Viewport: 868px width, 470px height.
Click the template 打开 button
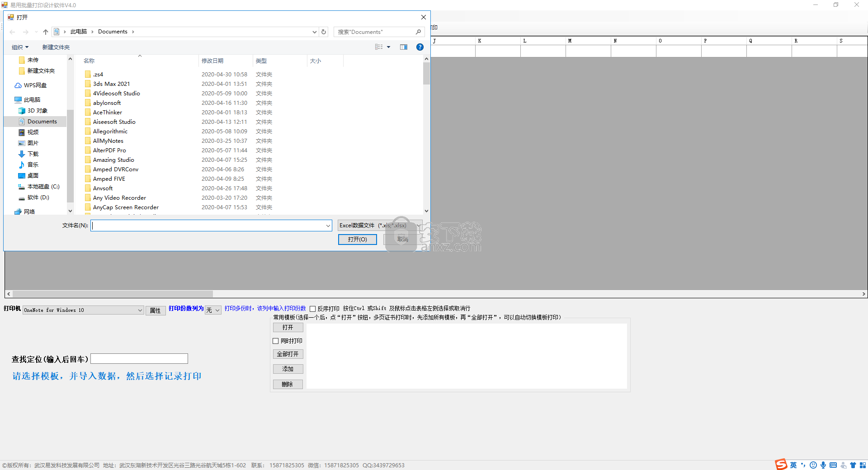(288, 328)
